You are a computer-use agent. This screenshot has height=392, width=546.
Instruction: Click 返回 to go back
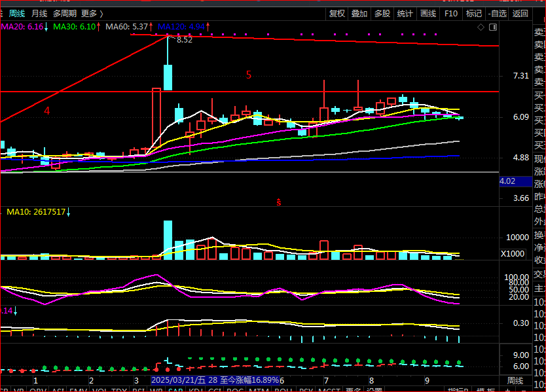[520, 14]
